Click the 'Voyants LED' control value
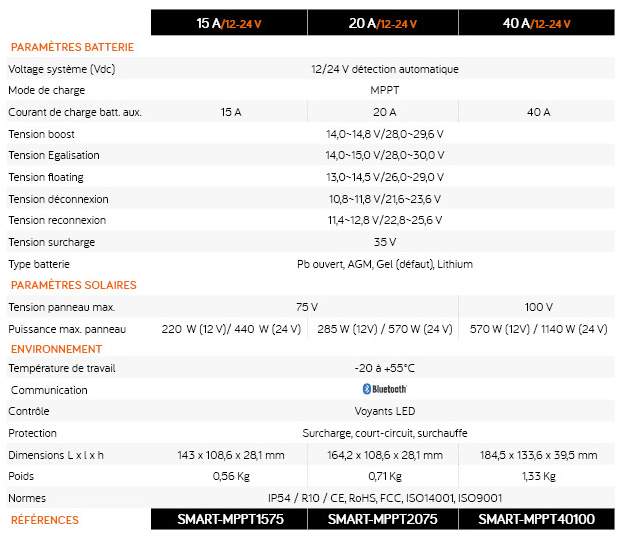The width and height of the screenshot is (628, 547). pyautogui.click(x=384, y=411)
